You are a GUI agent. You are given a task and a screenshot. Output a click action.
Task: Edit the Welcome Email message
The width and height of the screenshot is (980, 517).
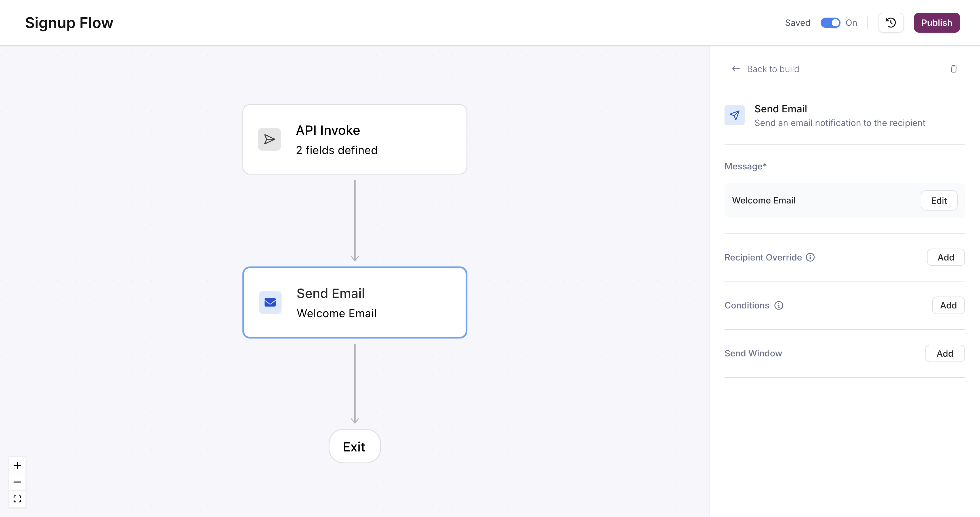click(939, 201)
